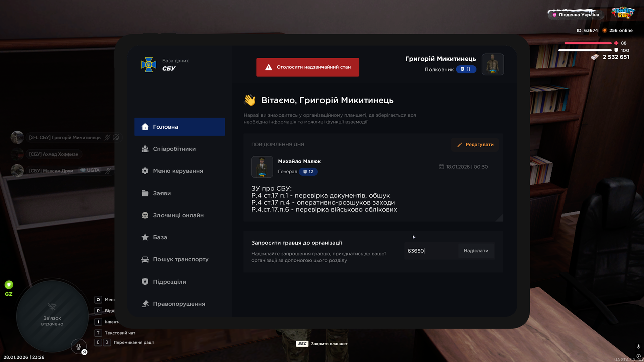Click the message box resize handle corner
The height and width of the screenshot is (362, 644).
pos(500,218)
